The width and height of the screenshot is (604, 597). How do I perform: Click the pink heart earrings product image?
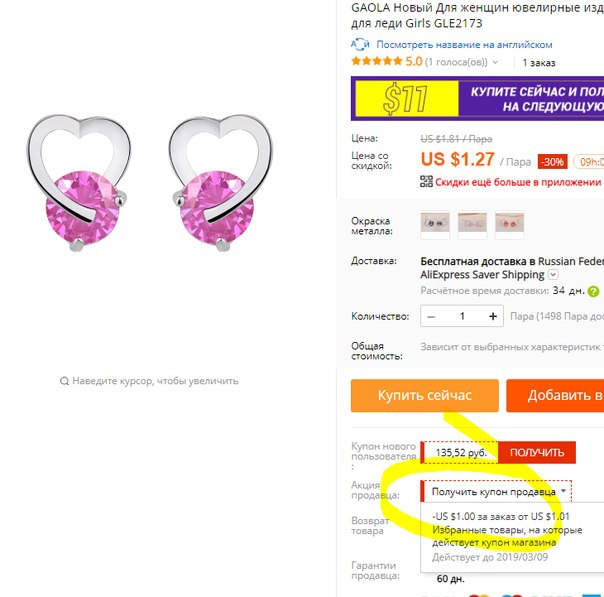coord(149,183)
